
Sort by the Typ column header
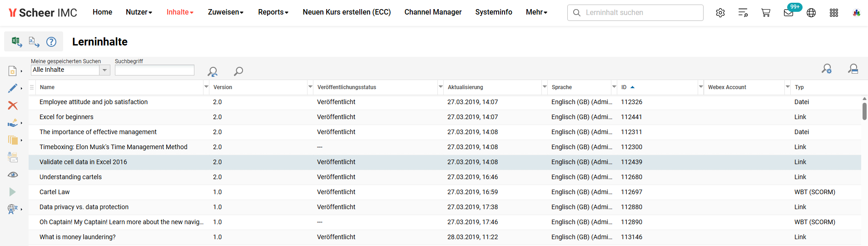(x=799, y=87)
